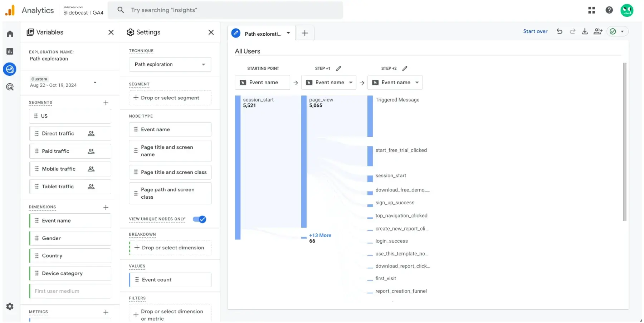Open the Advertising icon in the sidebar
This screenshot has height=323, width=644.
point(10,87)
